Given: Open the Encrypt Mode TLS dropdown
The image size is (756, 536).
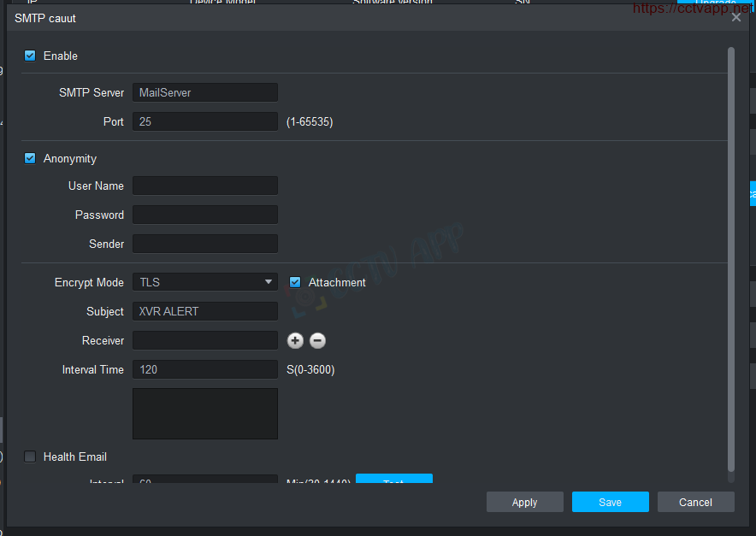Looking at the screenshot, I should click(204, 282).
